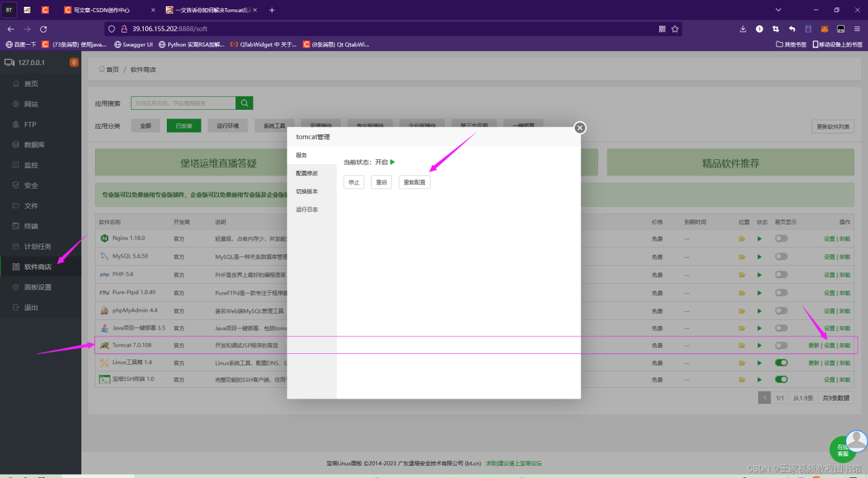Open the 数据库 section from the sidebar
This screenshot has height=478, width=868.
[x=31, y=144]
